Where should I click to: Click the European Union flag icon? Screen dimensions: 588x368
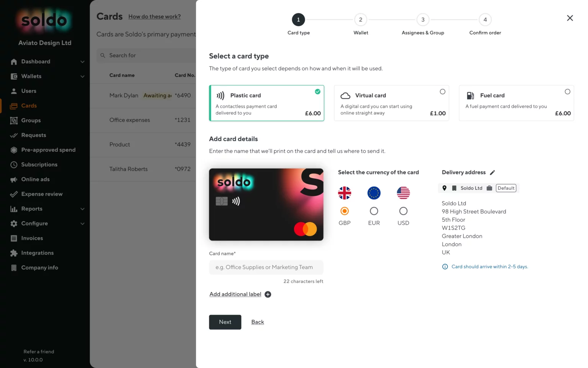(x=374, y=193)
